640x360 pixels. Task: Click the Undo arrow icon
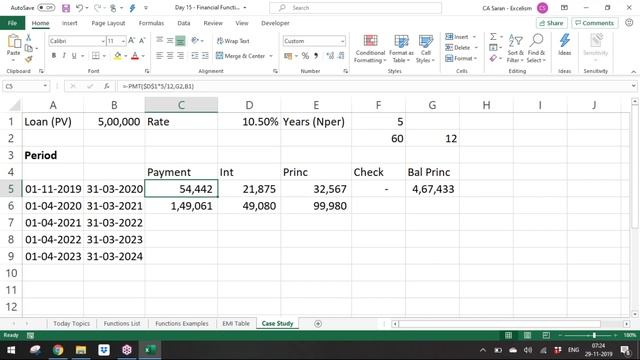(80, 8)
